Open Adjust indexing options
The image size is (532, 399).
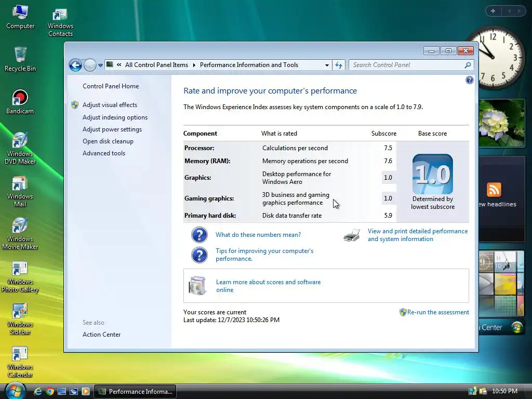pos(115,117)
